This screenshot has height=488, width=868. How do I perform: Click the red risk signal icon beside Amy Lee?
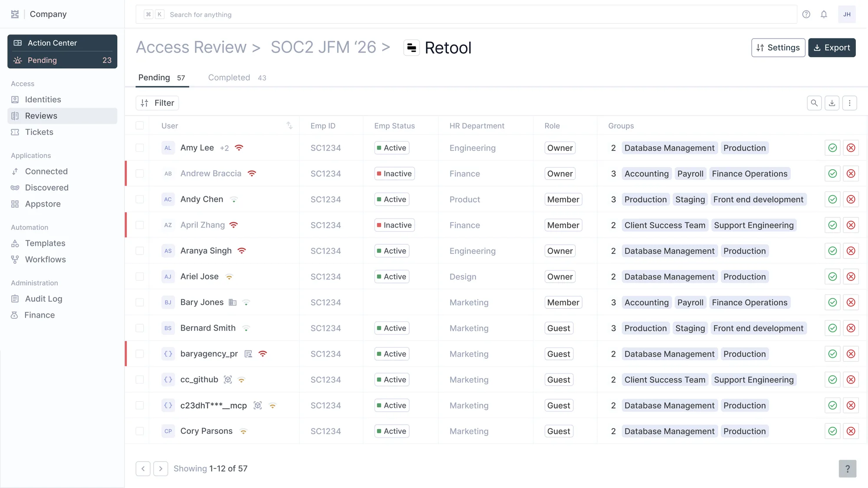click(x=239, y=148)
